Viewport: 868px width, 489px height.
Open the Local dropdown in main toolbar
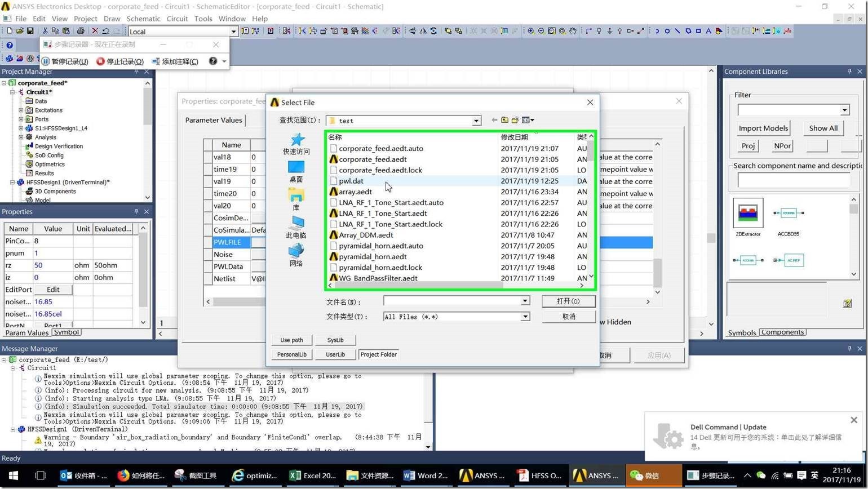tap(233, 32)
